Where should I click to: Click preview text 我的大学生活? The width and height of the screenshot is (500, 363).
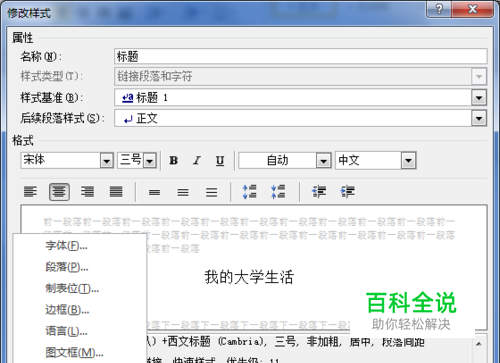pyautogui.click(x=249, y=277)
